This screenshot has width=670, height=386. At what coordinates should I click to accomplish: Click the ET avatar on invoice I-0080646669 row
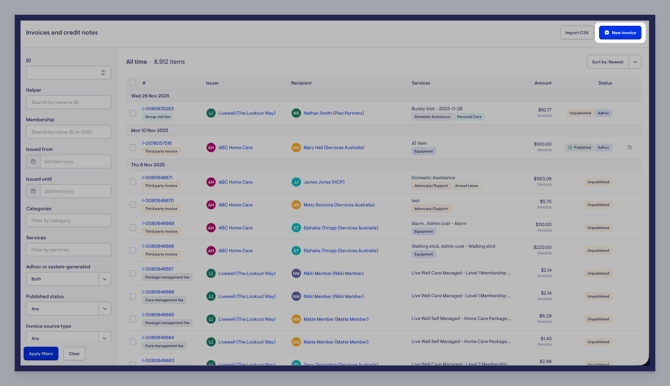click(x=296, y=228)
